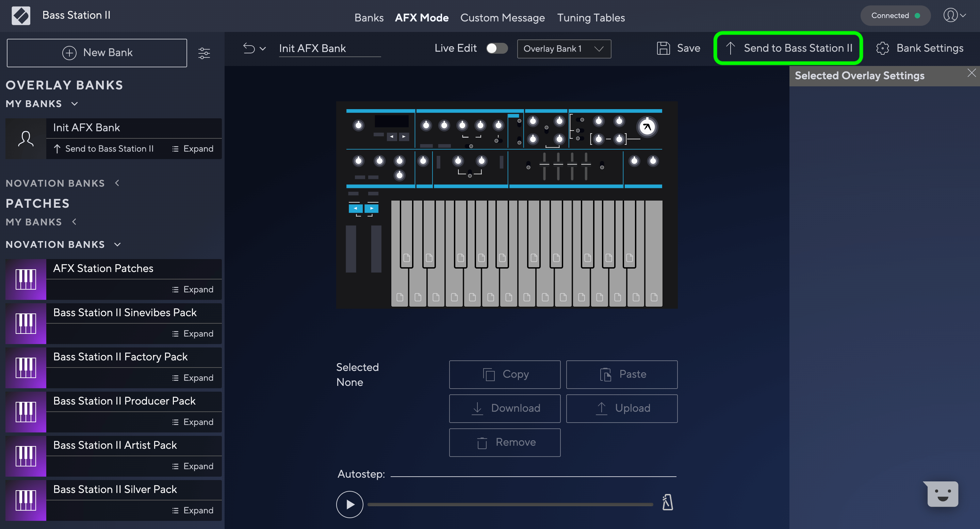Click the Upload button

click(x=622, y=408)
